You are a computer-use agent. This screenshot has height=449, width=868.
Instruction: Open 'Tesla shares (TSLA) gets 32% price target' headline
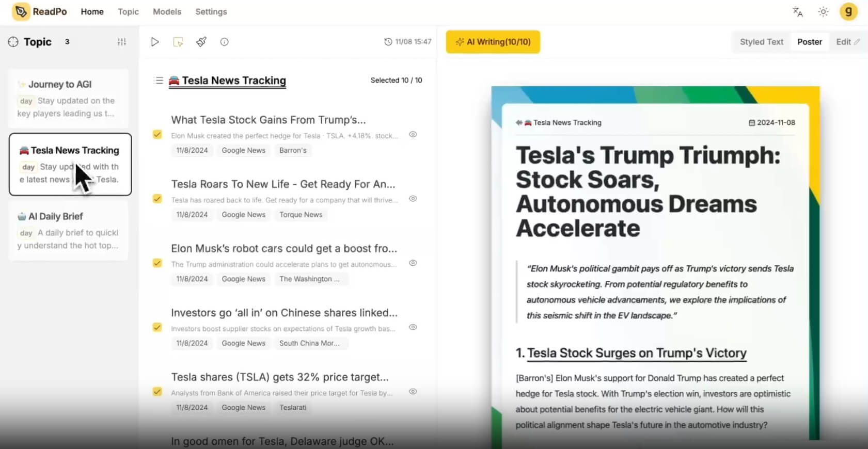(280, 377)
